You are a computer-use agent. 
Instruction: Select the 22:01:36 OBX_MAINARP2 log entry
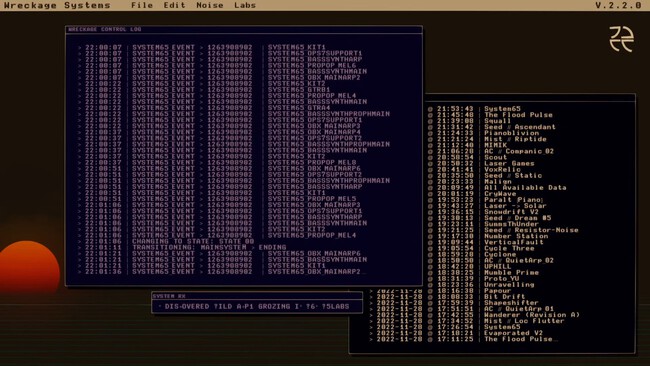pos(222,271)
